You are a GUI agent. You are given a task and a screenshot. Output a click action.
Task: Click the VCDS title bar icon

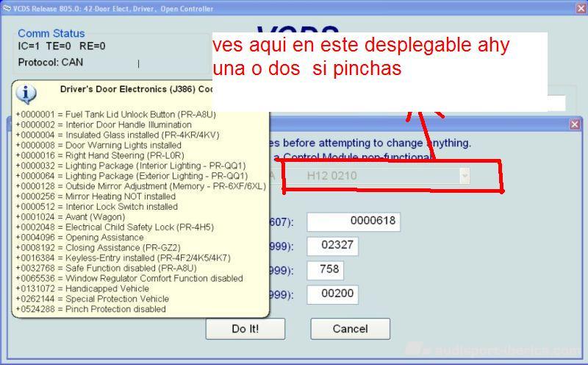pos(7,8)
